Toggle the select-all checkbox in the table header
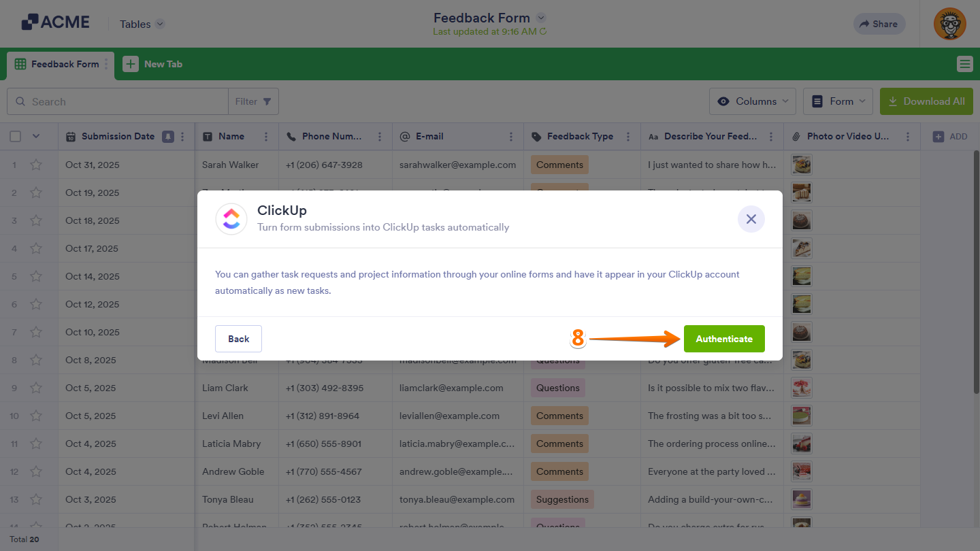 (15, 136)
